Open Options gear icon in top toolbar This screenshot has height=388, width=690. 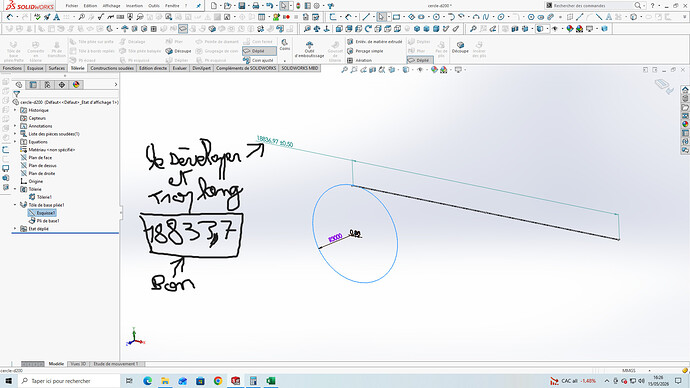(x=316, y=6)
